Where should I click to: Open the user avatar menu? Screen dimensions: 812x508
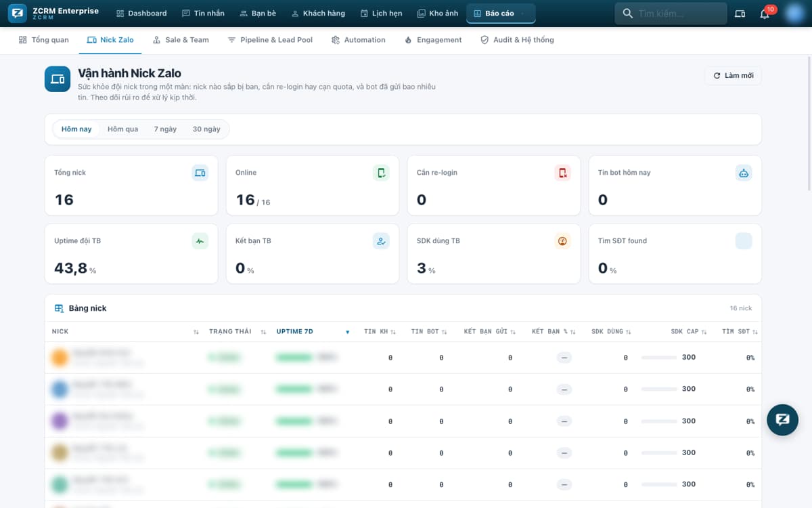pos(794,14)
